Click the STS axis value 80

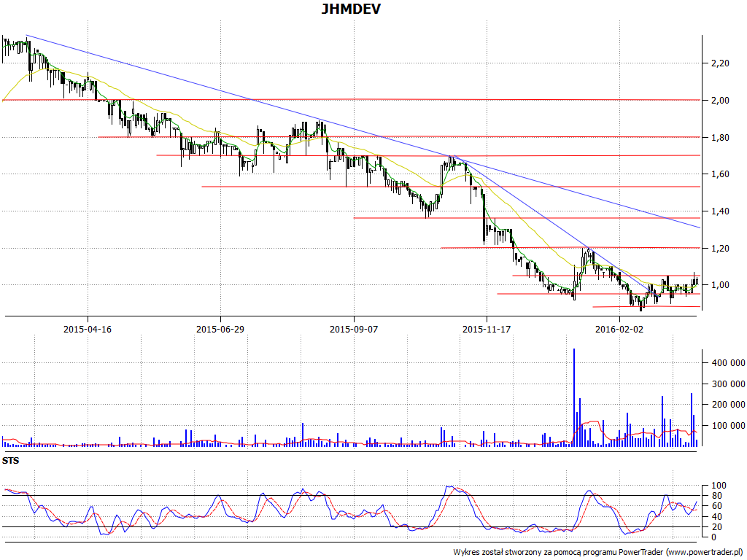coord(716,496)
